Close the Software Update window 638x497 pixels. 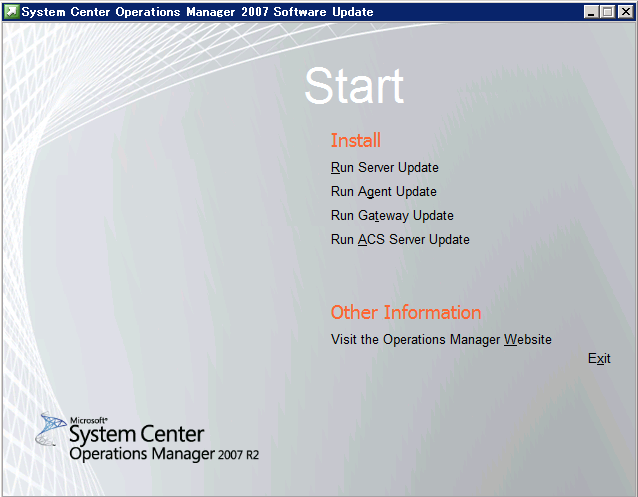625,12
